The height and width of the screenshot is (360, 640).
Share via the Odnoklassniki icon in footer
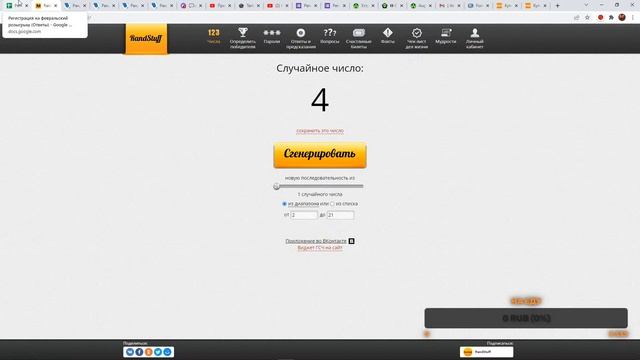[149, 352]
